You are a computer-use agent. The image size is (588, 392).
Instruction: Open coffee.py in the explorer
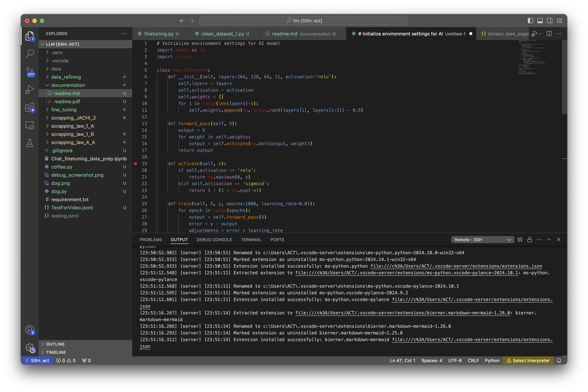(x=85, y=167)
